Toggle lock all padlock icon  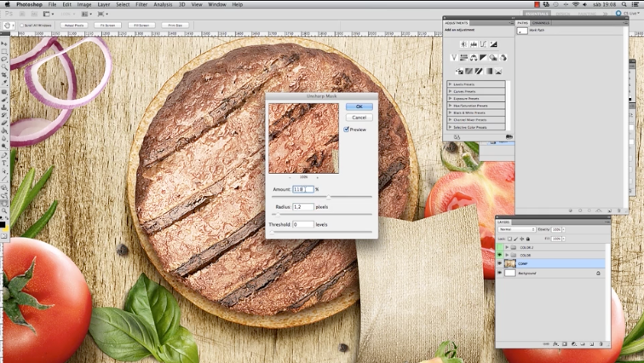click(528, 239)
